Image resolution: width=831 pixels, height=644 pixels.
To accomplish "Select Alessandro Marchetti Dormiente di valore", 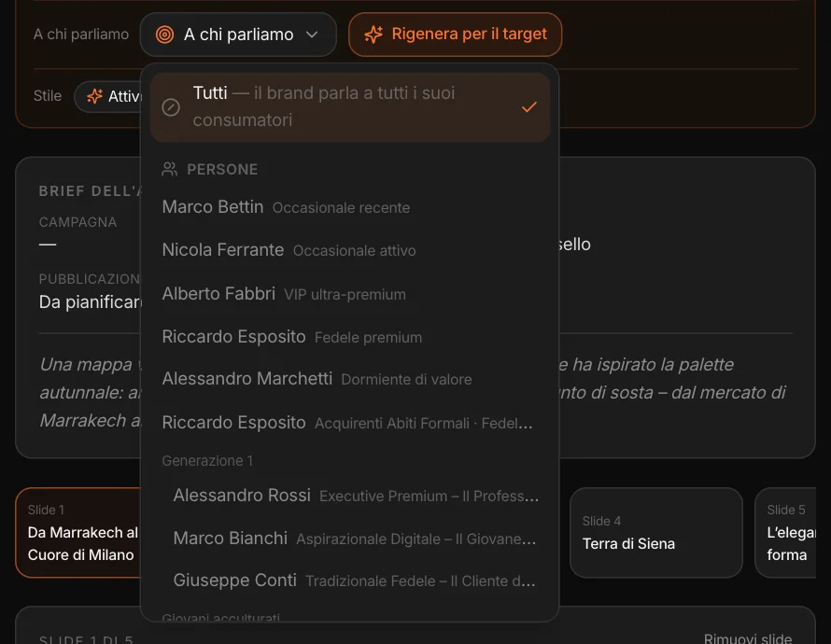I will (x=350, y=379).
